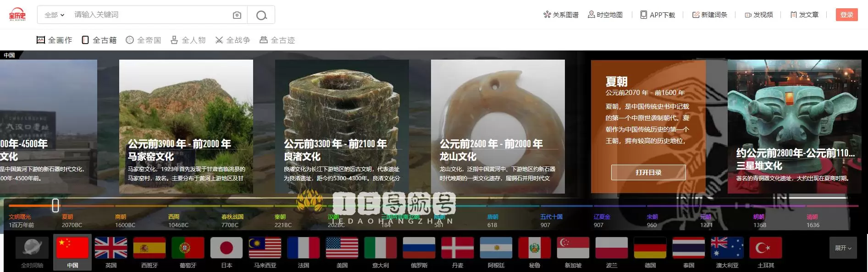Screen dimensions: 868x272
Task: Open 时空地图 link
Action: [x=605, y=15]
